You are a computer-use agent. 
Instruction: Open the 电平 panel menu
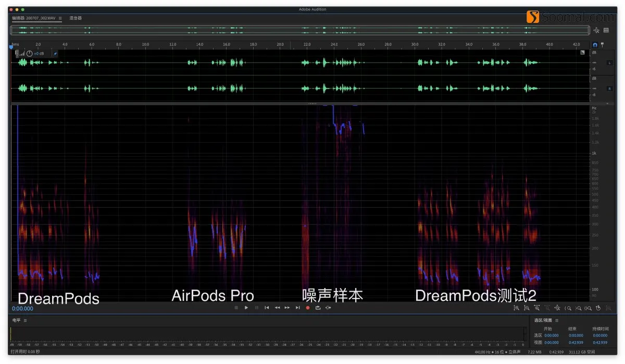25,320
